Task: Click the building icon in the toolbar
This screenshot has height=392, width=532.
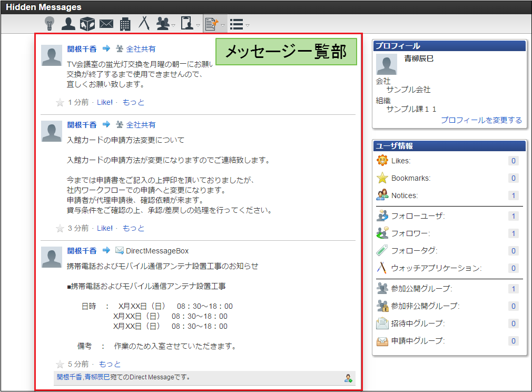Action: 125,24
